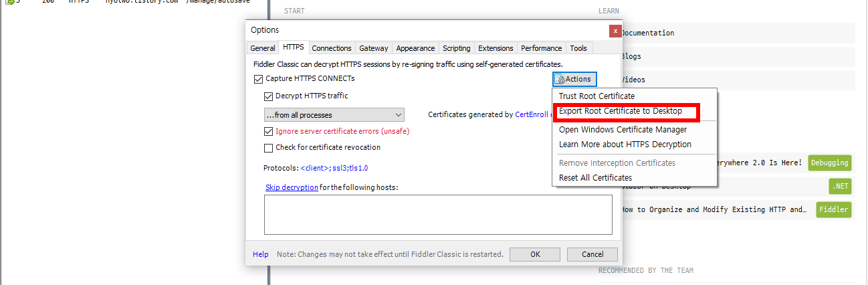
Task: Click the green Debugging tag
Action: (830, 163)
